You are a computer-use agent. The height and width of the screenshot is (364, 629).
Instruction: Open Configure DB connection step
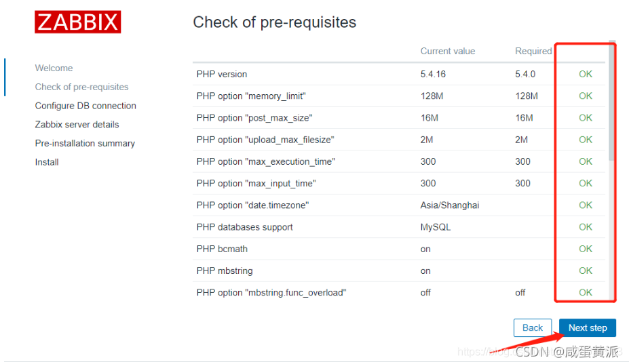pos(85,106)
